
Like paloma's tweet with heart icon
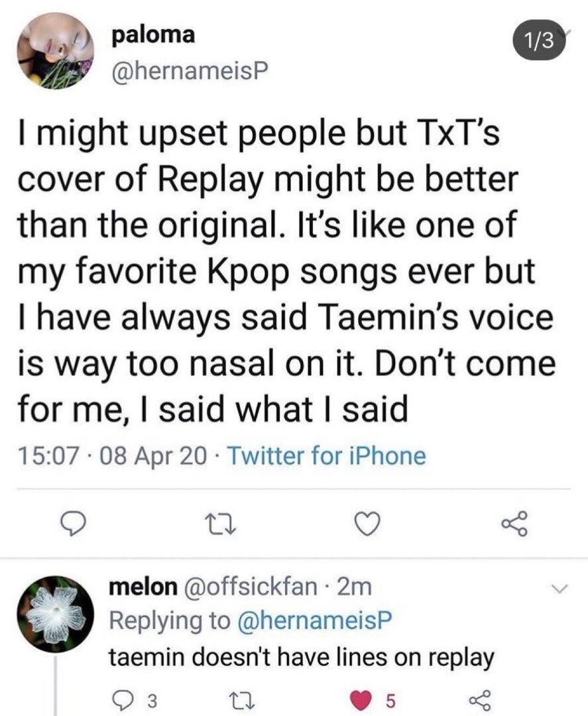tap(367, 524)
